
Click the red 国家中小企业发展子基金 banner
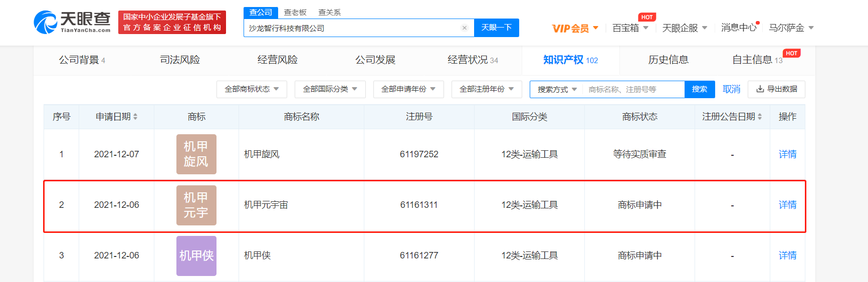coord(172,23)
